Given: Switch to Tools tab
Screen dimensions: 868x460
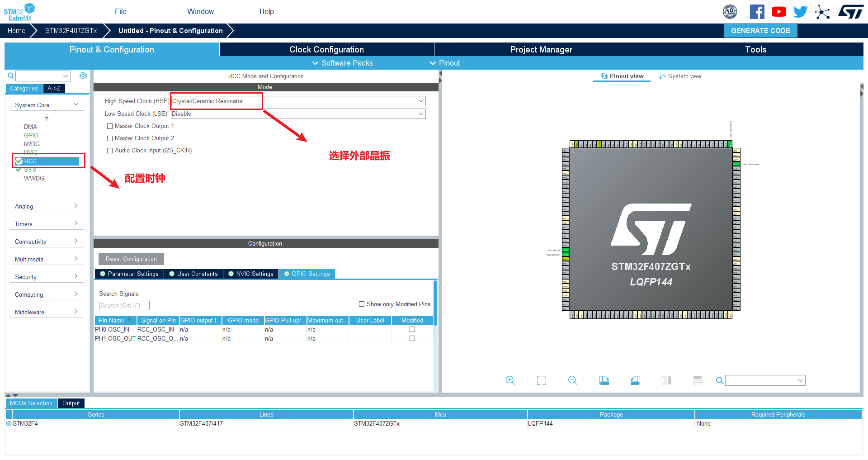Looking at the screenshot, I should 756,50.
